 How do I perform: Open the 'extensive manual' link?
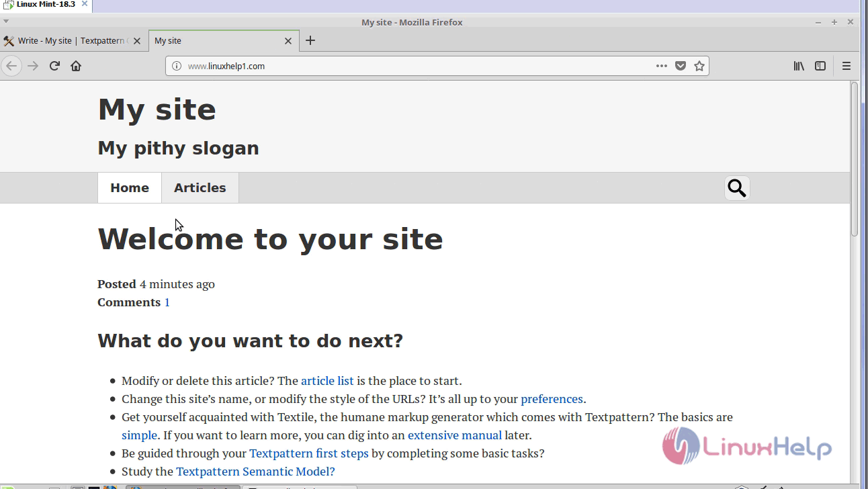point(455,435)
